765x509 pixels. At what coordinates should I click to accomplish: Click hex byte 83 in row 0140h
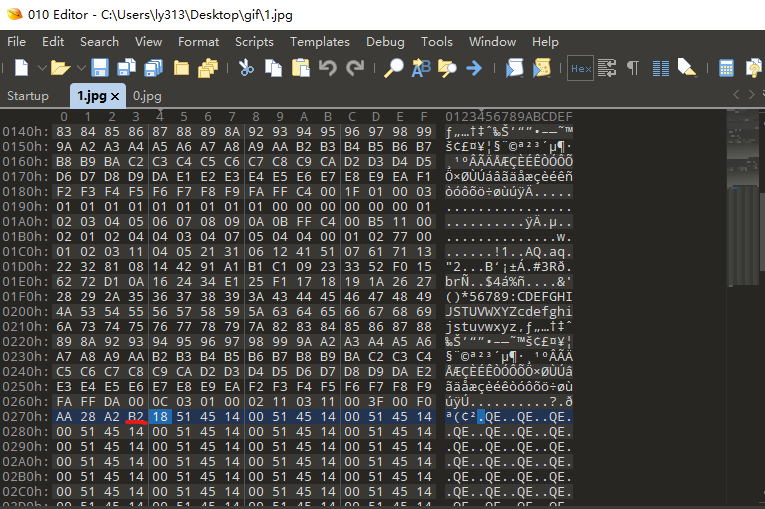pos(64,132)
